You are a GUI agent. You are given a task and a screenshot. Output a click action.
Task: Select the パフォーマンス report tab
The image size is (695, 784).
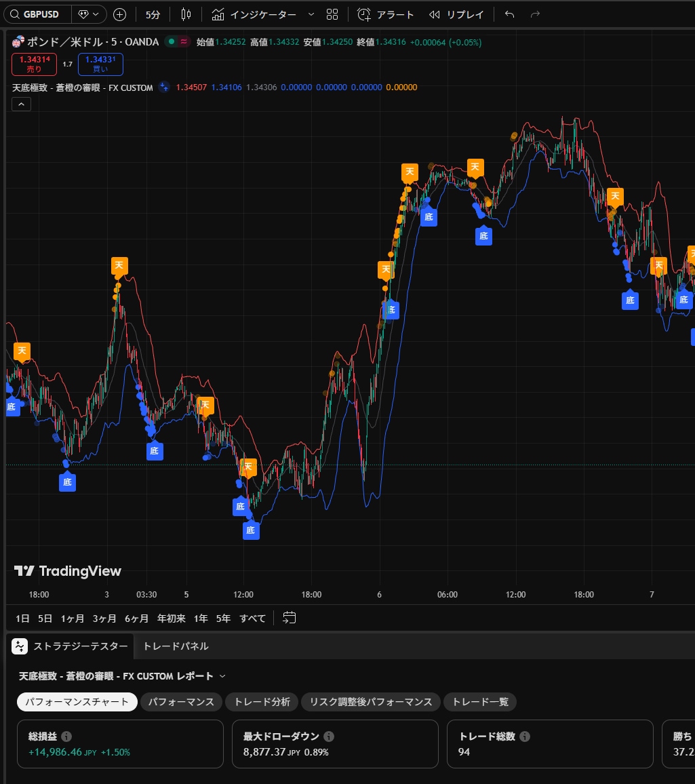[x=181, y=701]
